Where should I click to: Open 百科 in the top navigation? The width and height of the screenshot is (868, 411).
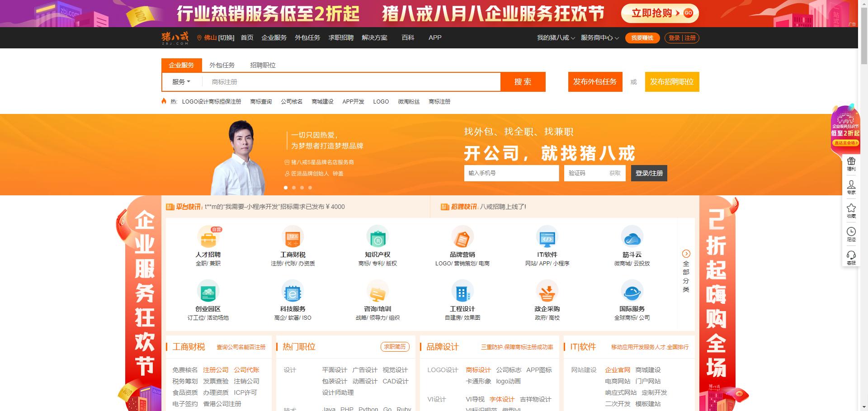tap(408, 38)
